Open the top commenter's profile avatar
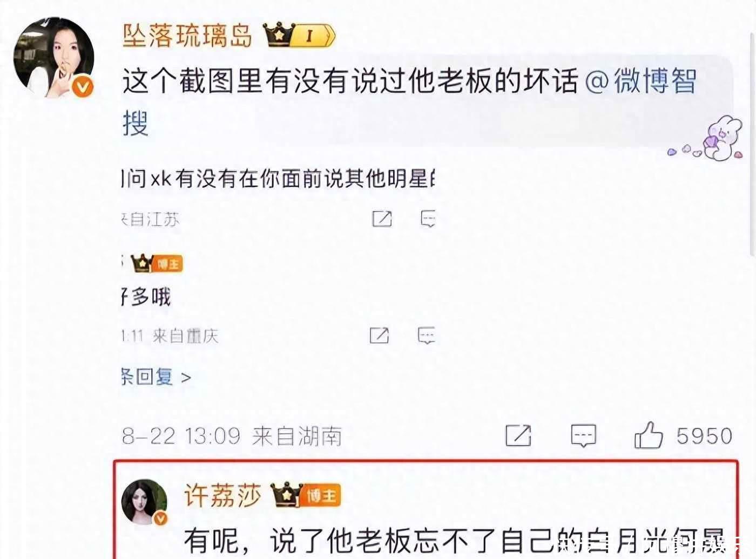 [x=54, y=58]
